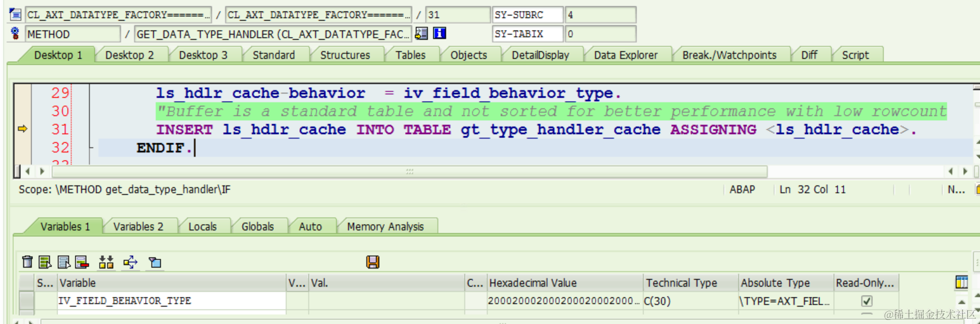Click the \TYPE=AXT_FIEL absolute type cell
The image size is (980, 324).
(786, 301)
